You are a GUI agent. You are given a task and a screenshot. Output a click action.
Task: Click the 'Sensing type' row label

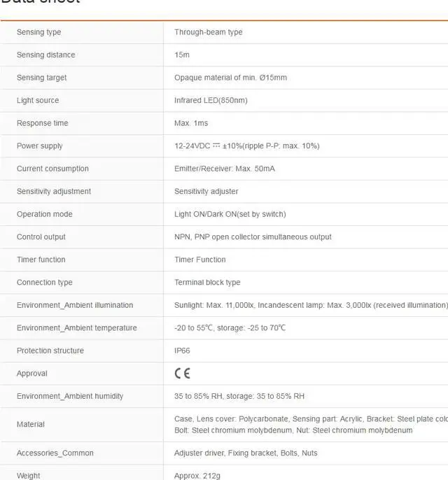[x=39, y=32]
